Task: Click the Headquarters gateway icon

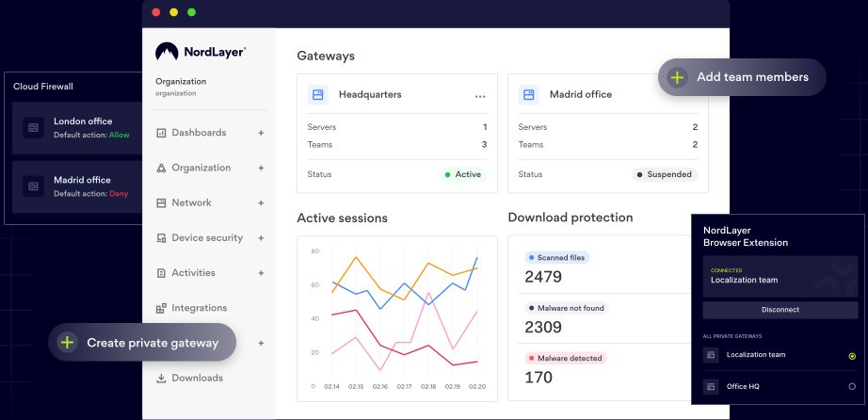Action: [x=318, y=94]
